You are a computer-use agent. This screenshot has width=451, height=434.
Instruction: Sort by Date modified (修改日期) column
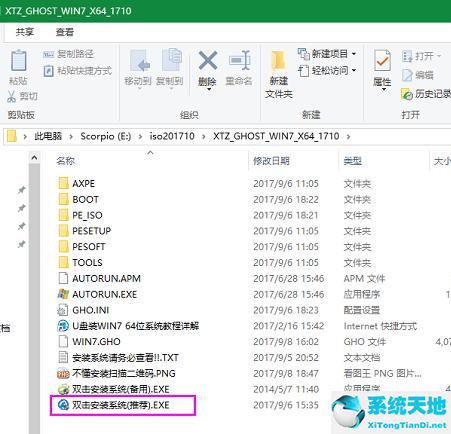click(x=271, y=161)
